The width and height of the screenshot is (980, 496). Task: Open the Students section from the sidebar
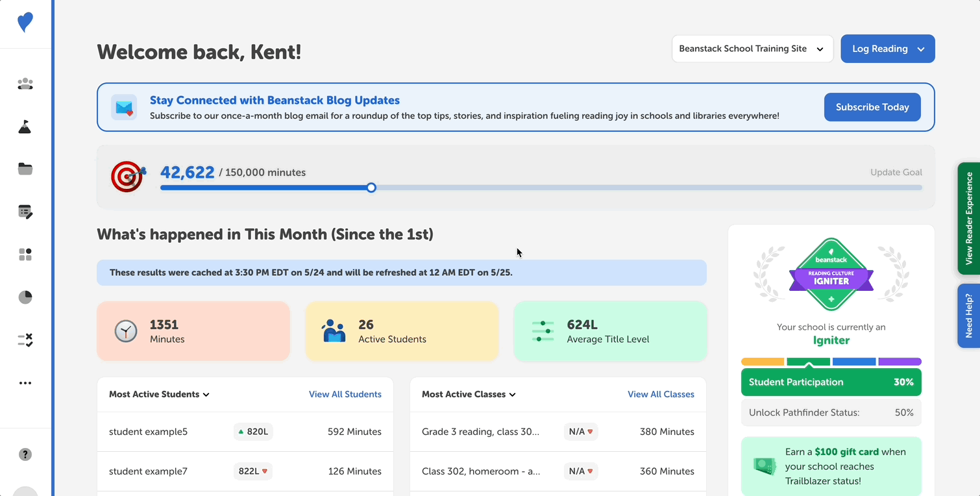coord(25,84)
